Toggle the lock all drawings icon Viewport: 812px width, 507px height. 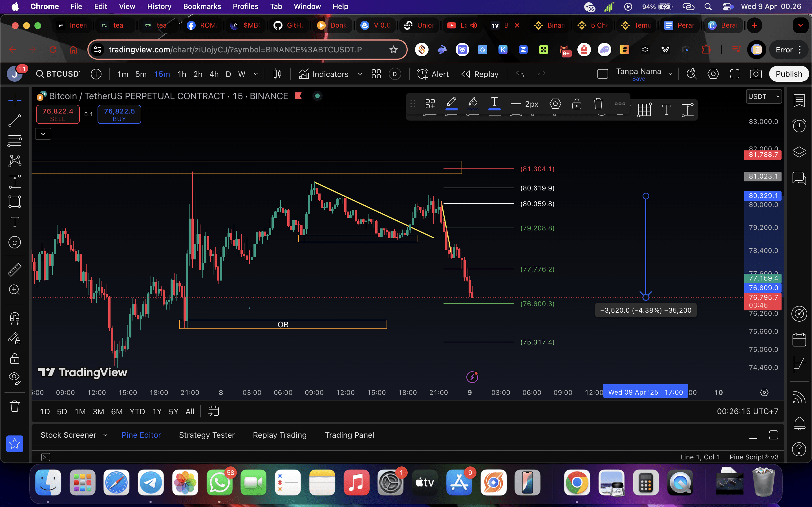click(14, 359)
